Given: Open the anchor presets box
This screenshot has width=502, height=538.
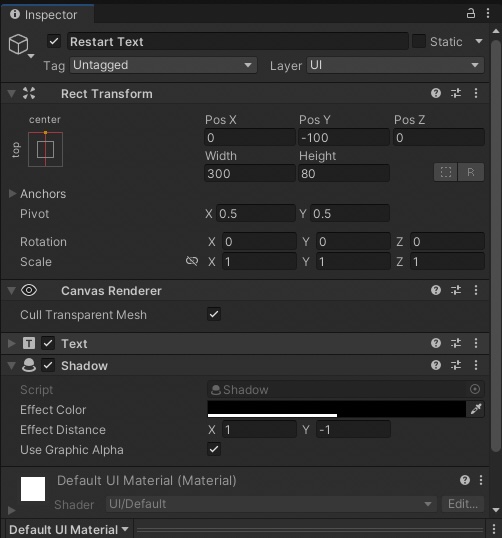Looking at the screenshot, I should 45,149.
